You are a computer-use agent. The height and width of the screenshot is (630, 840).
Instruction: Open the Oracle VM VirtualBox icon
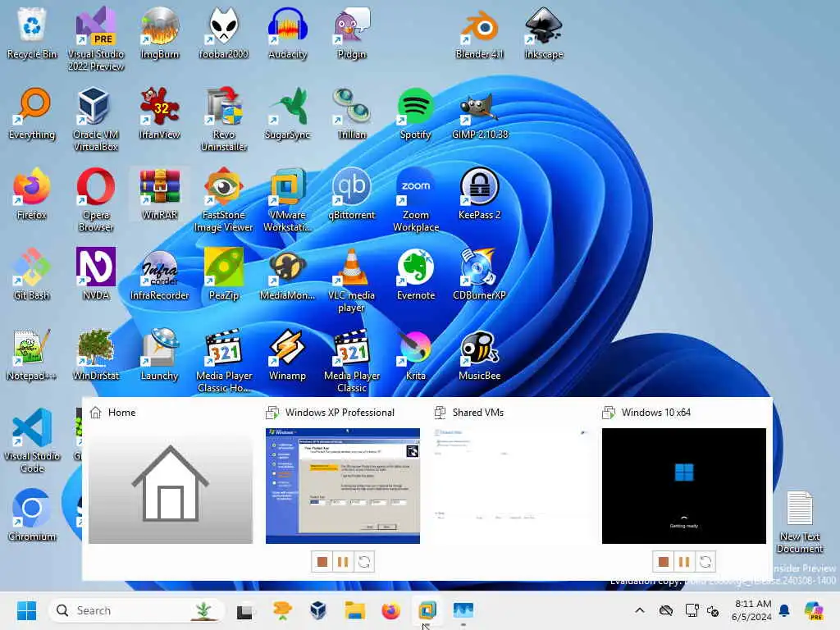(96, 119)
